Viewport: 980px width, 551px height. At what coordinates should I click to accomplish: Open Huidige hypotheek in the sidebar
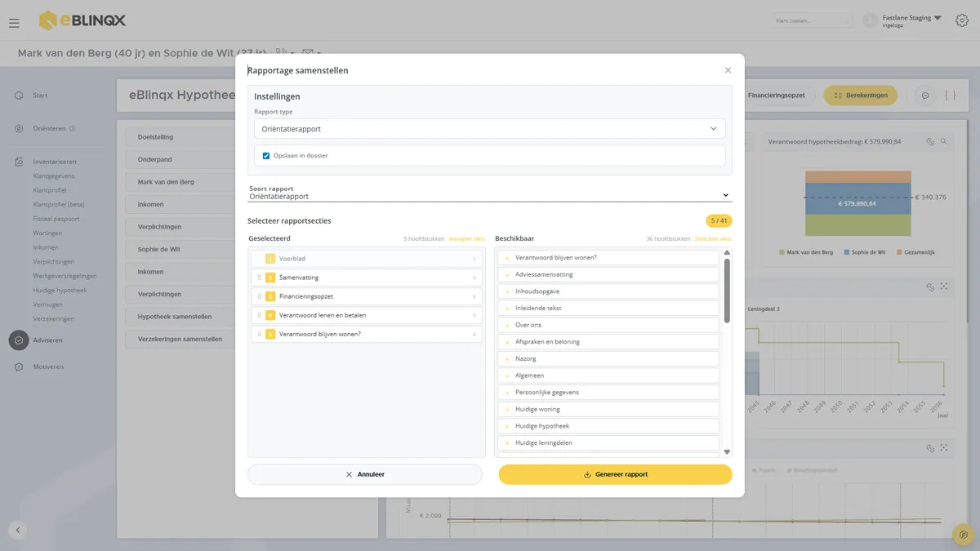[60, 290]
